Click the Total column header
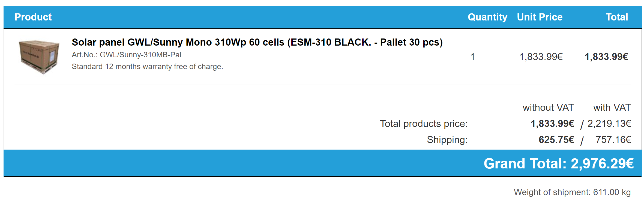Image resolution: width=644 pixels, height=202 pixels. 617,17
